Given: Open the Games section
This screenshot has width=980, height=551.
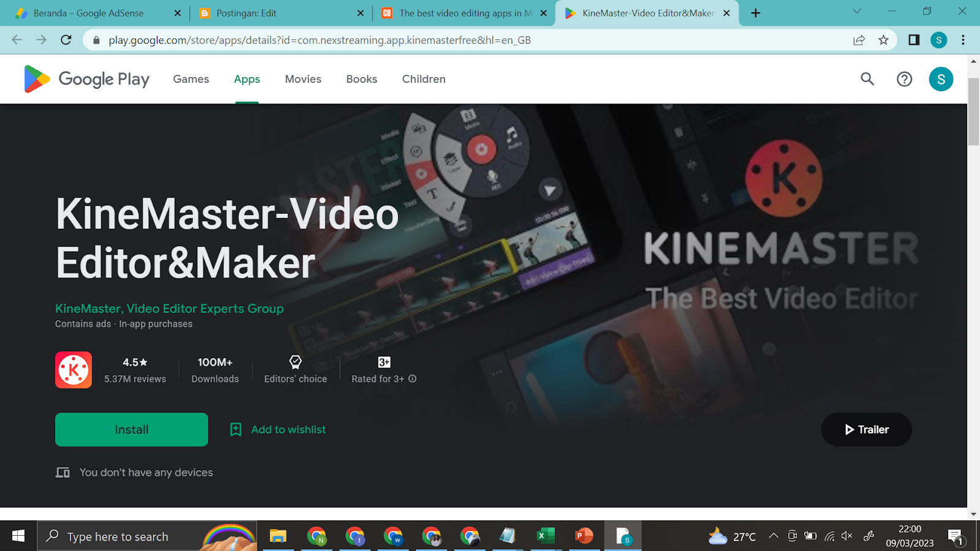Looking at the screenshot, I should pos(191,79).
